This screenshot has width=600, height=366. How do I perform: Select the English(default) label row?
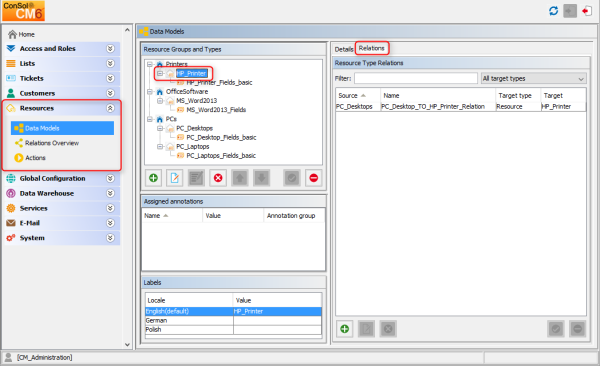click(x=233, y=312)
